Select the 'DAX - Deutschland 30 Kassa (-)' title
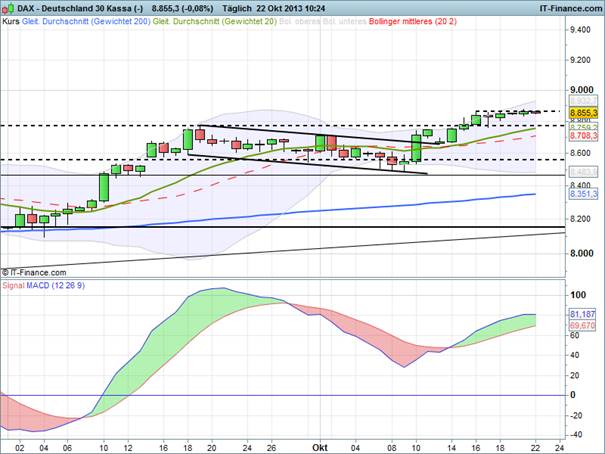 81,8
